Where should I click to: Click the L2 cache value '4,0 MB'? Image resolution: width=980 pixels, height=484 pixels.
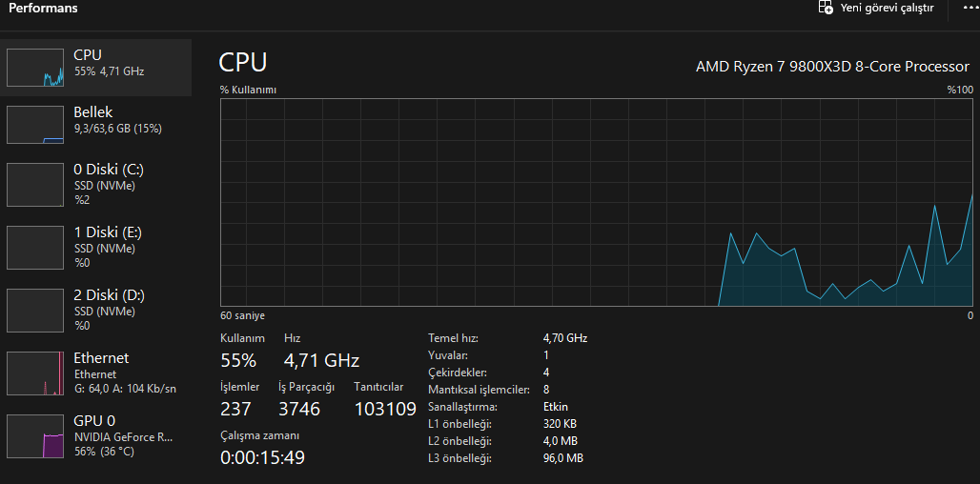[561, 441]
